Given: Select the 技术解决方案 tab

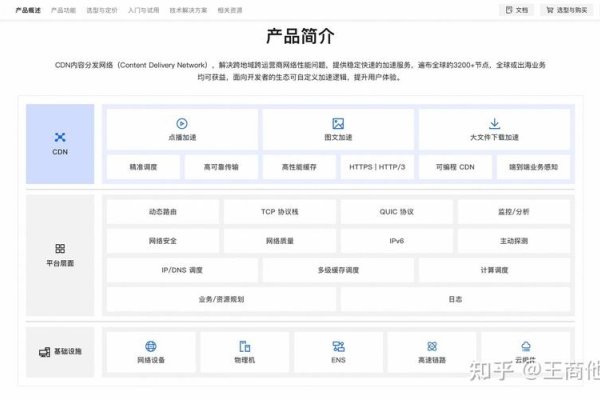Looking at the screenshot, I should coord(188,10).
